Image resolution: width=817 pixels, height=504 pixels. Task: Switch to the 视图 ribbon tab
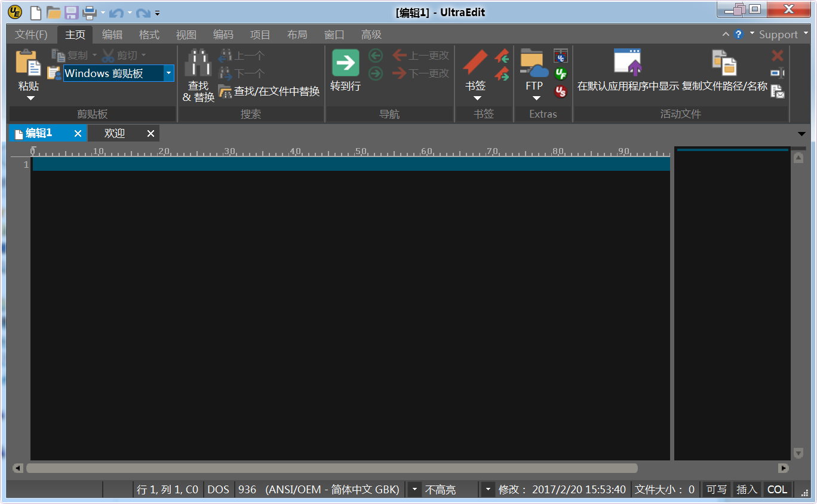tap(186, 35)
